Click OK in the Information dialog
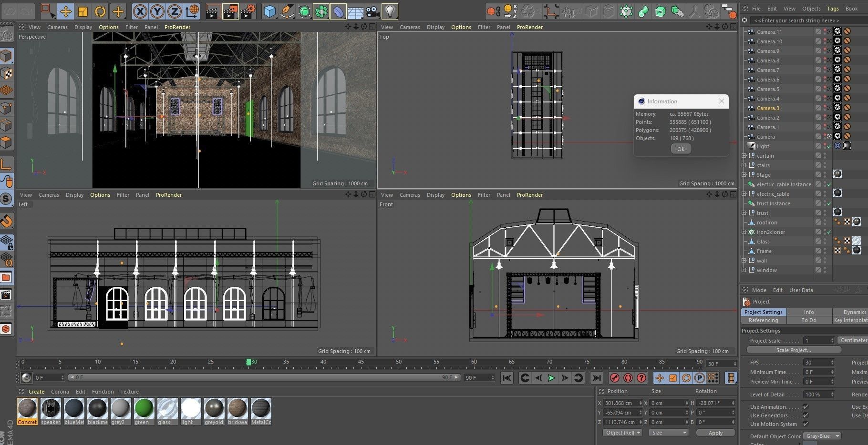The height and width of the screenshot is (445, 868). coord(681,149)
